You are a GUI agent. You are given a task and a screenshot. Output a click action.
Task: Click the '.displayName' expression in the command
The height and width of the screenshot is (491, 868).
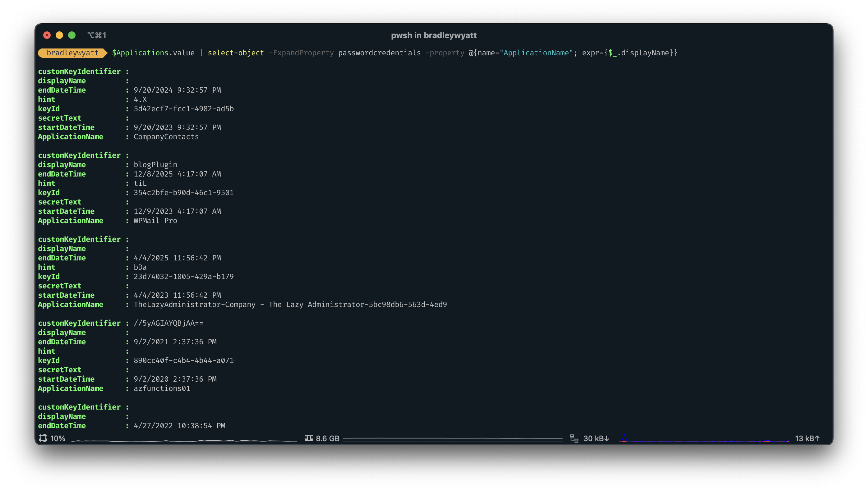(x=643, y=53)
